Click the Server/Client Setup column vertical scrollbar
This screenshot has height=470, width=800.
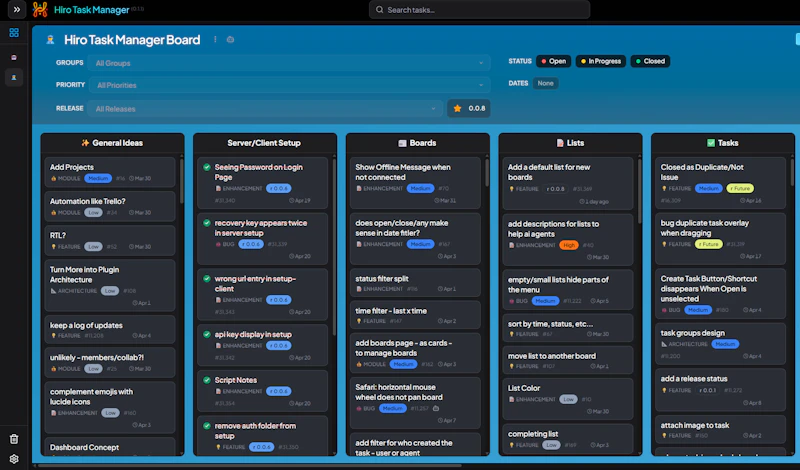334,245
